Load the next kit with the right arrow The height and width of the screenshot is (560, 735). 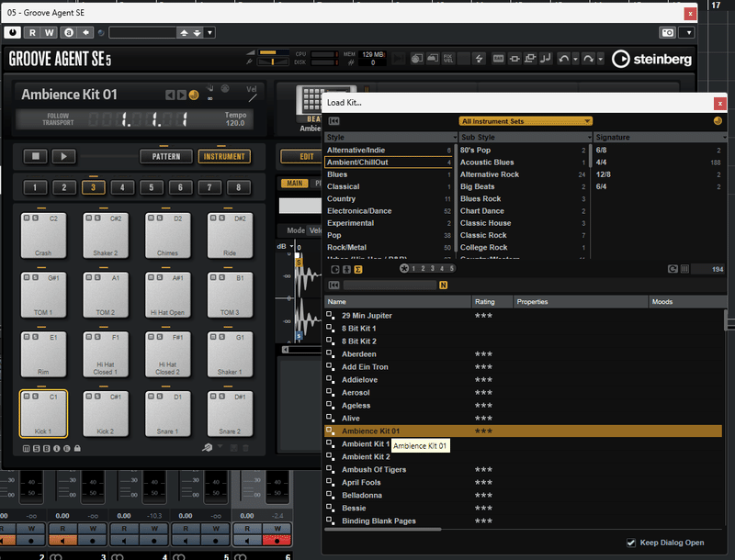coord(181,95)
